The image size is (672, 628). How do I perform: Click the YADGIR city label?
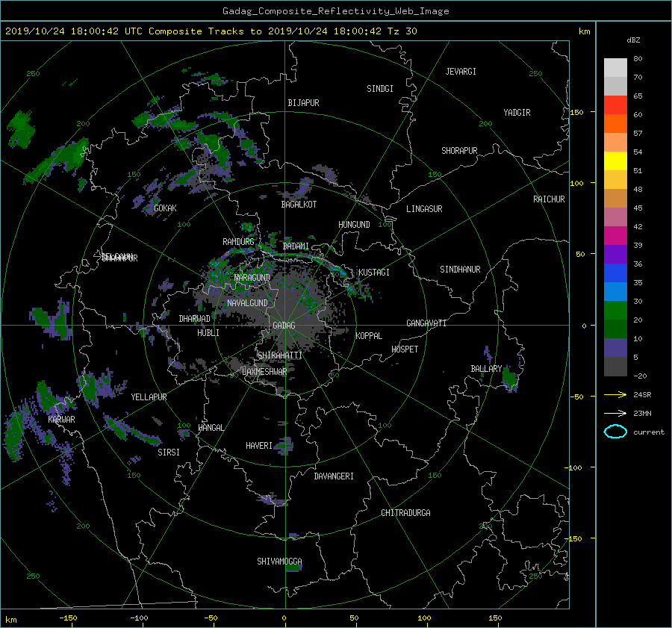tap(517, 113)
